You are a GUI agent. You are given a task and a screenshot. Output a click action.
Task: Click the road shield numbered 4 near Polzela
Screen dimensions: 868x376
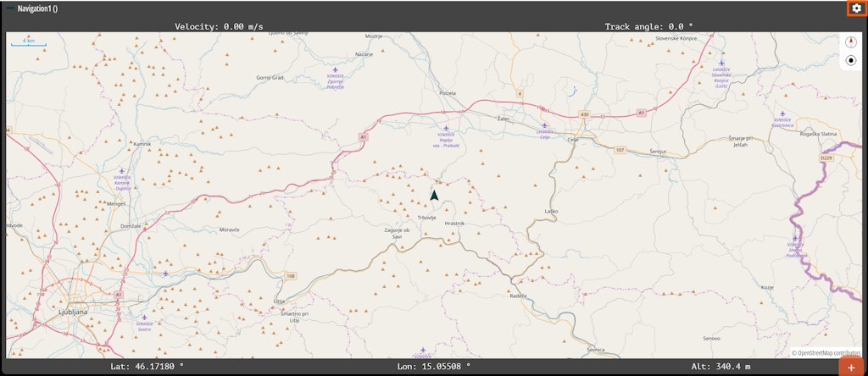coord(520,94)
